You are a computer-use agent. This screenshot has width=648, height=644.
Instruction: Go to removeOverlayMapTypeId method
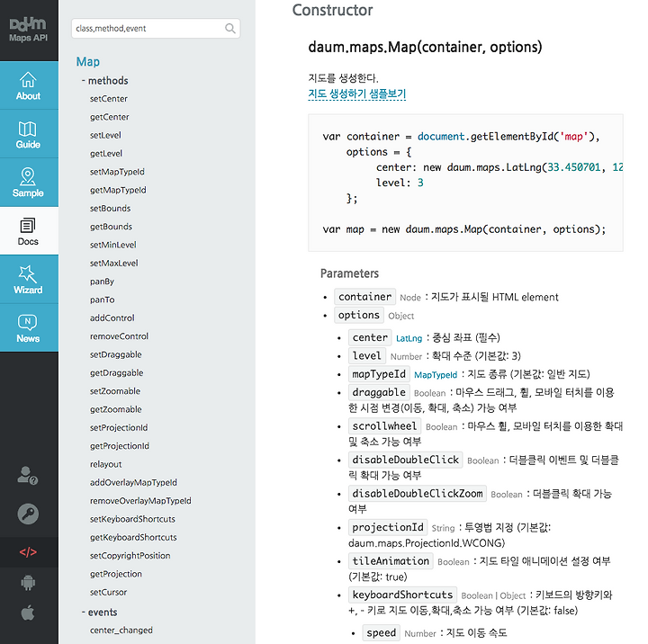(x=140, y=501)
